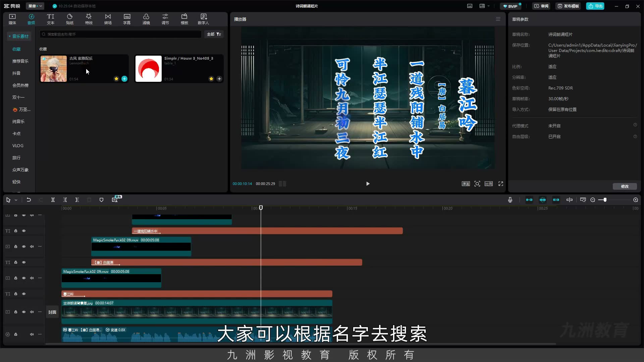Image resolution: width=644 pixels, height=362 pixels.
Task: Click the 审阅 review button
Action: 541,6
